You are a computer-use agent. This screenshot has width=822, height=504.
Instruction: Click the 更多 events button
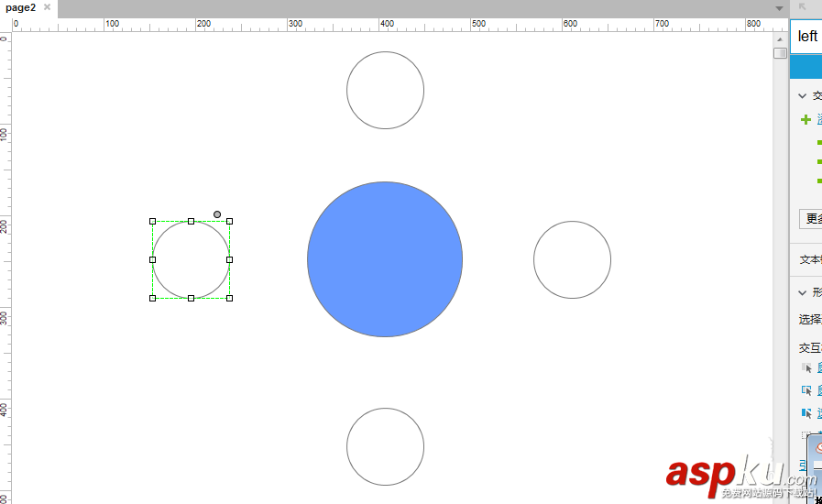[811, 219]
